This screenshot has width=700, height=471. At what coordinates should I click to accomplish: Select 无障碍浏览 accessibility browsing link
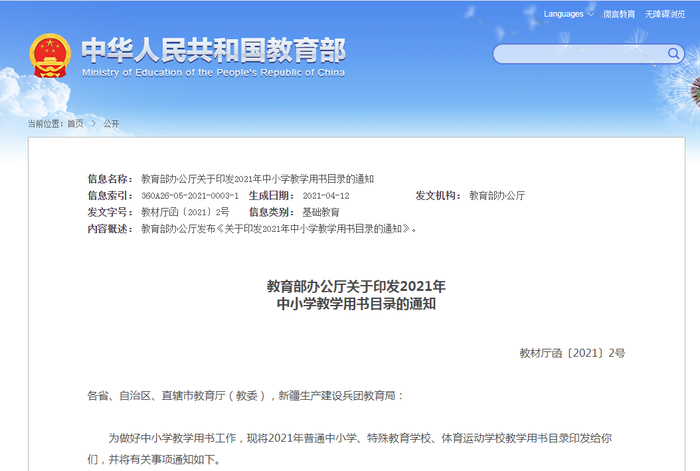point(664,14)
